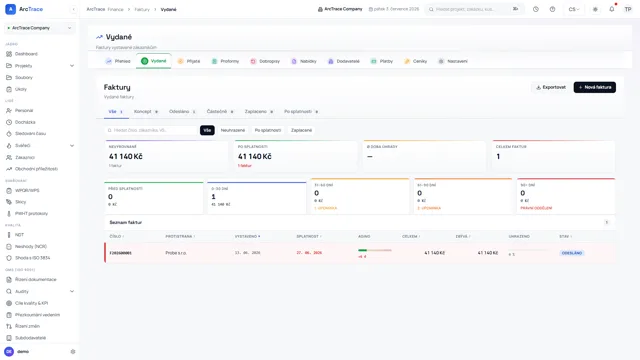The height and width of the screenshot is (360, 640).
Task: Open the clock history icon in top bar
Action: click(x=536, y=9)
